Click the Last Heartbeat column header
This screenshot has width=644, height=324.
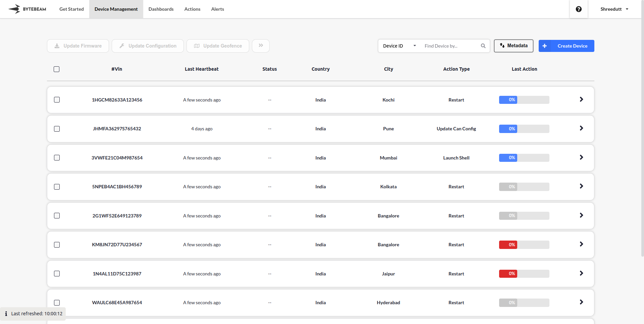(202, 69)
